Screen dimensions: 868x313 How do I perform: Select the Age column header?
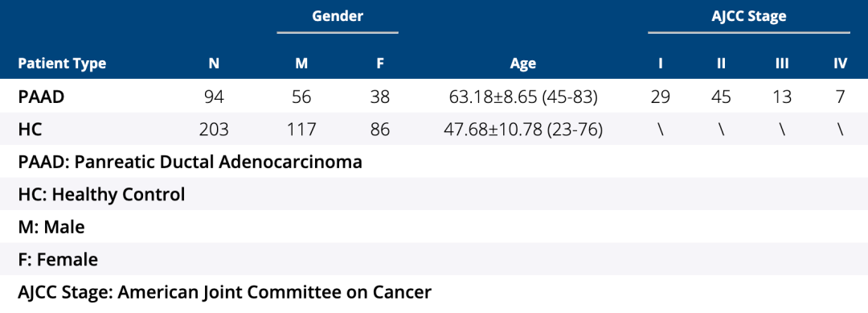pos(523,64)
